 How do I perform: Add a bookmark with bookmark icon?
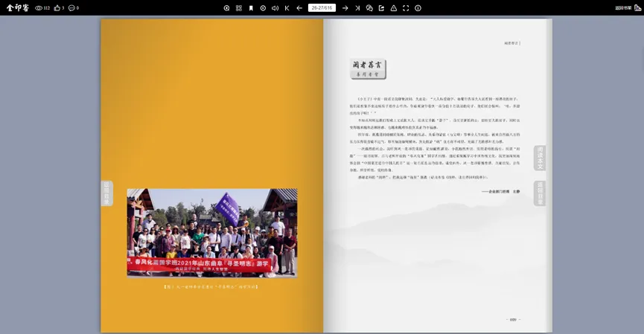coord(251,7)
